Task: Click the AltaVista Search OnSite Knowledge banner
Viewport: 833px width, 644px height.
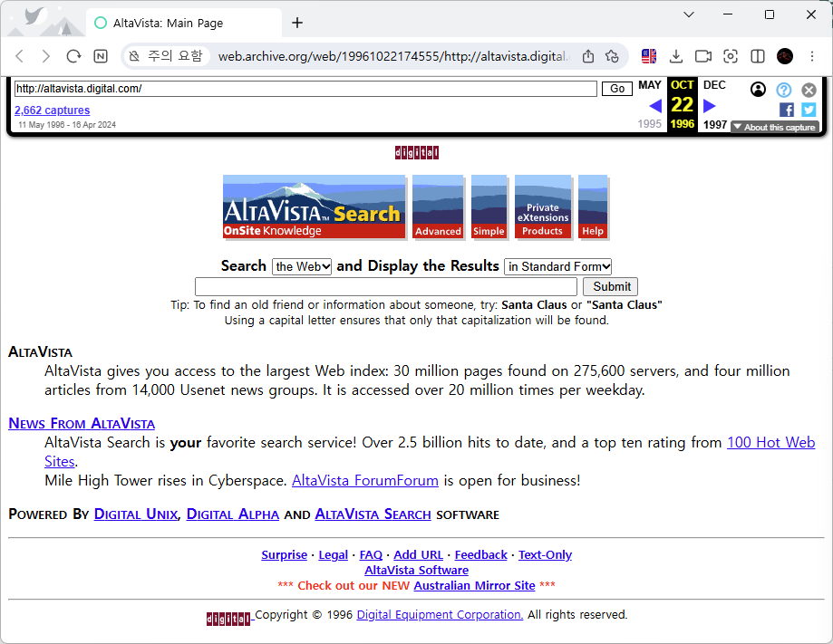Action: (314, 207)
